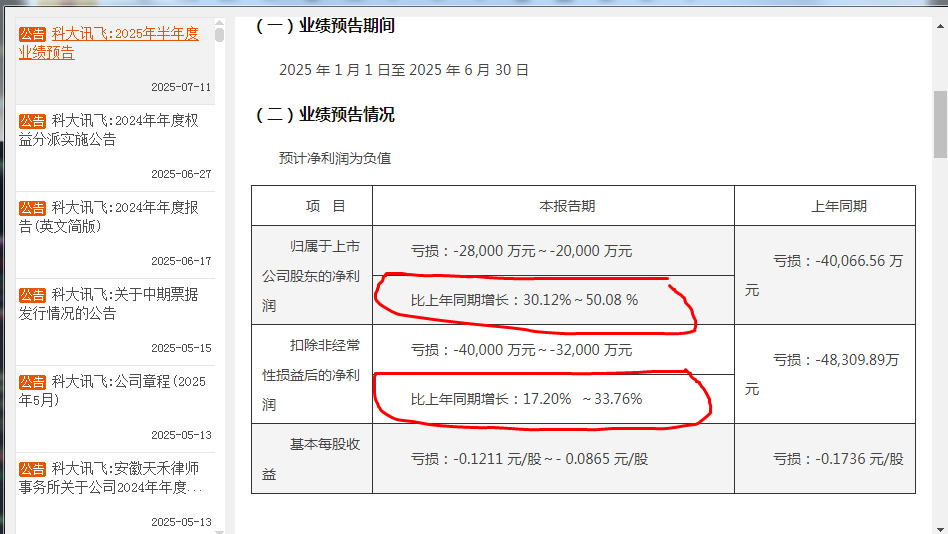Image resolution: width=948 pixels, height=534 pixels.
Task: Click row label 基本每股收益
Action: click(x=311, y=459)
